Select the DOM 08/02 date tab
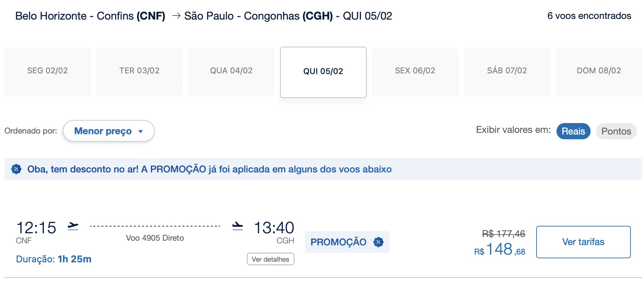Viewport: 644px width, 286px height. tap(599, 71)
